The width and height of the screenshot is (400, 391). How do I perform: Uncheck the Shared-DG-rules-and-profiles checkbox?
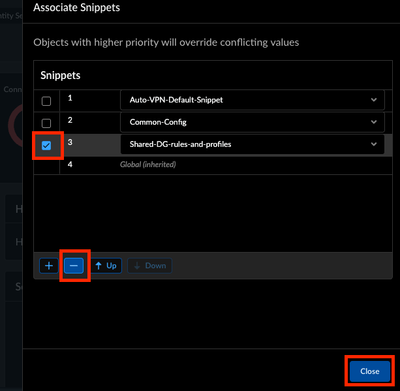tap(46, 145)
